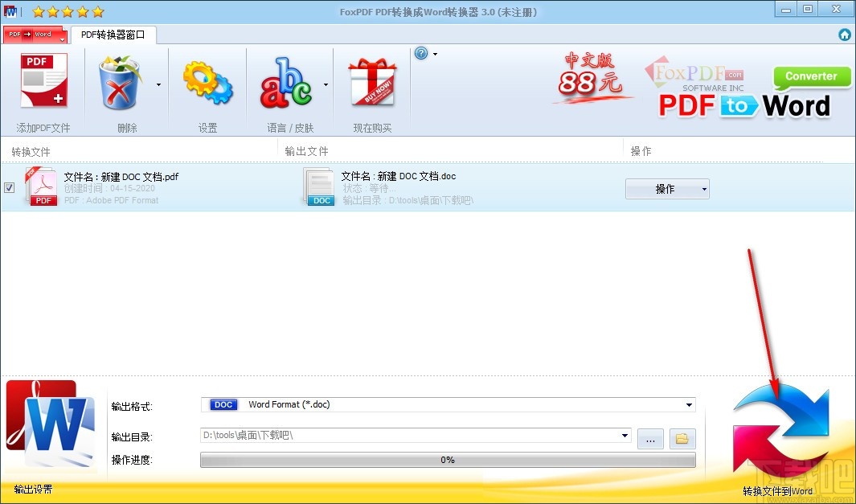Viewport: 856px width, 504px height.
Task: Click the 输出设置 label at bottom left
Action: tap(33, 490)
